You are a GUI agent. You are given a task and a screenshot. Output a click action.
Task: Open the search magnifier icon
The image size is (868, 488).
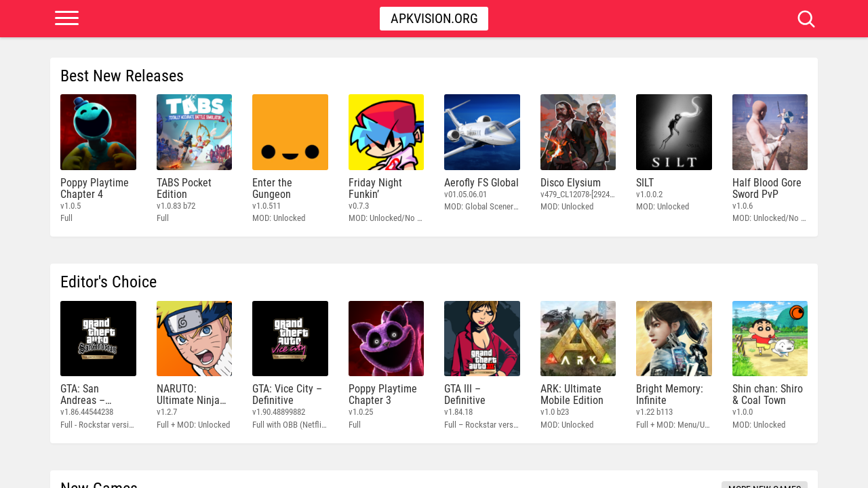806,19
